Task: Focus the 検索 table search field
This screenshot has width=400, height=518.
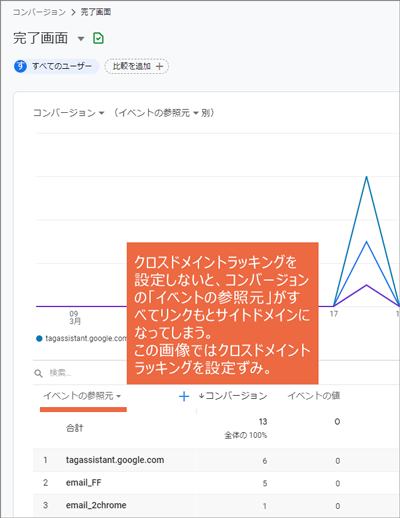Action: [80, 373]
